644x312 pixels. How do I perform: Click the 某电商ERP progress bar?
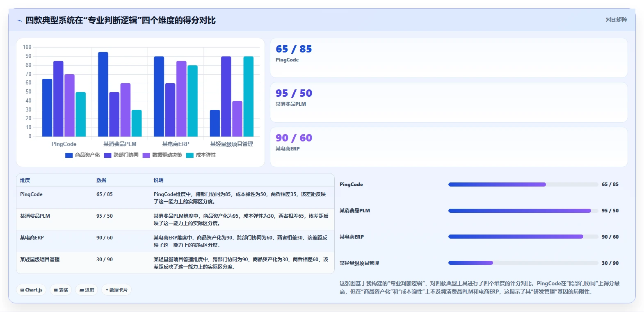pos(523,237)
